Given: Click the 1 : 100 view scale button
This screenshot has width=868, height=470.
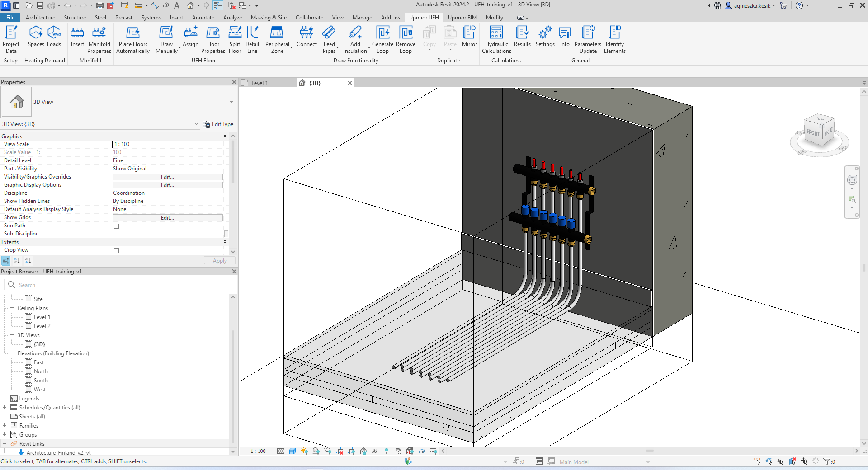Looking at the screenshot, I should (x=258, y=451).
